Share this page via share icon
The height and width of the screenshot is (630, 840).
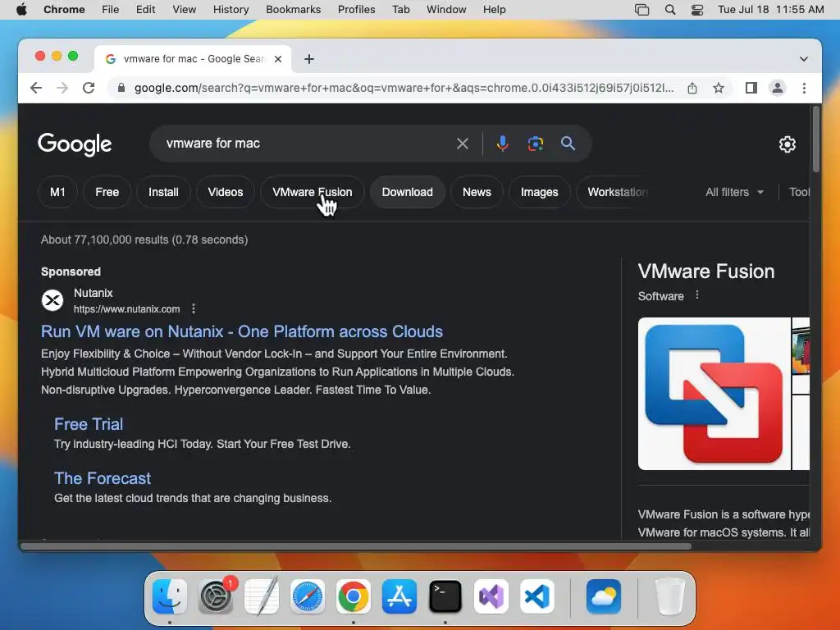[x=692, y=88]
